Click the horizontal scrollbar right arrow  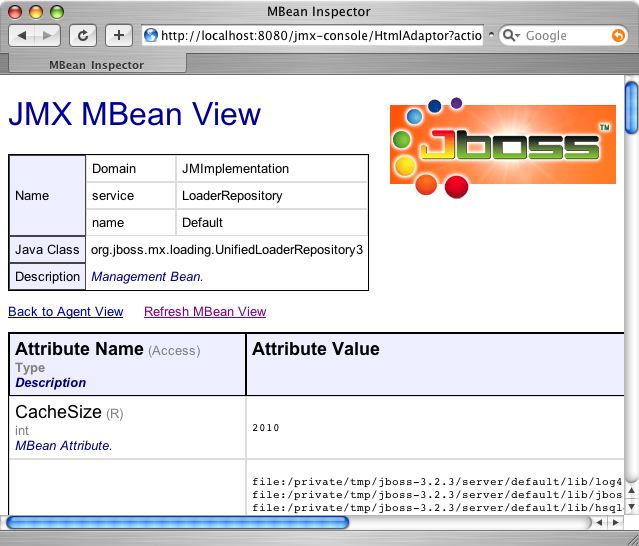click(x=616, y=522)
